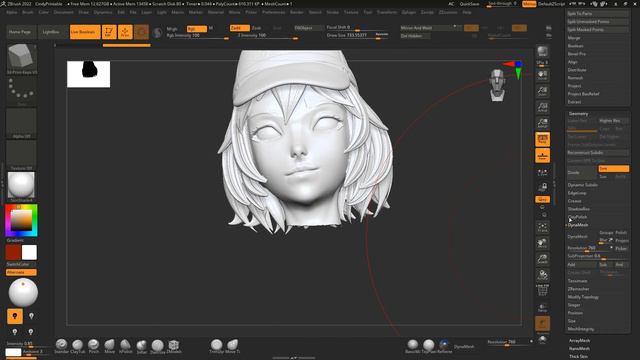Open the SkinShade material picker
This screenshot has width=640, height=360.
(21, 186)
